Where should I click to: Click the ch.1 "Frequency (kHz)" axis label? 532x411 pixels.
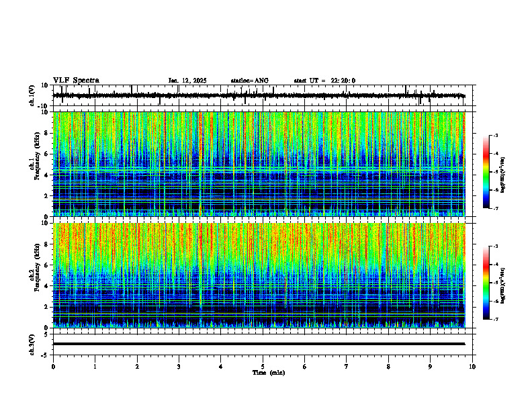click(x=37, y=156)
